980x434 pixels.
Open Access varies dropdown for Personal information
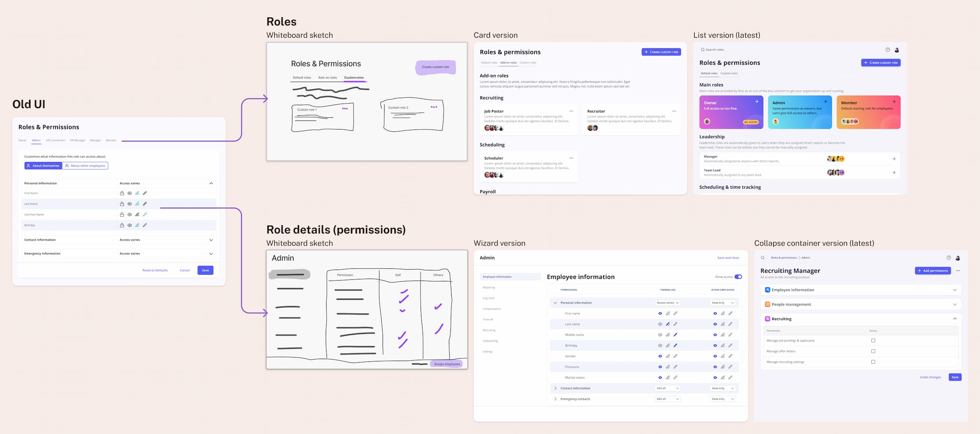pyautogui.click(x=668, y=303)
